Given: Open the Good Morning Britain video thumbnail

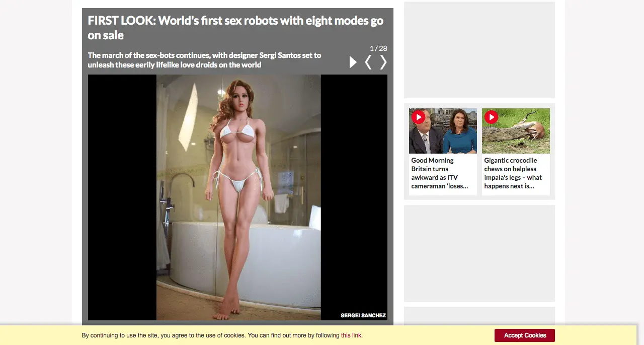Looking at the screenshot, I should (443, 131).
